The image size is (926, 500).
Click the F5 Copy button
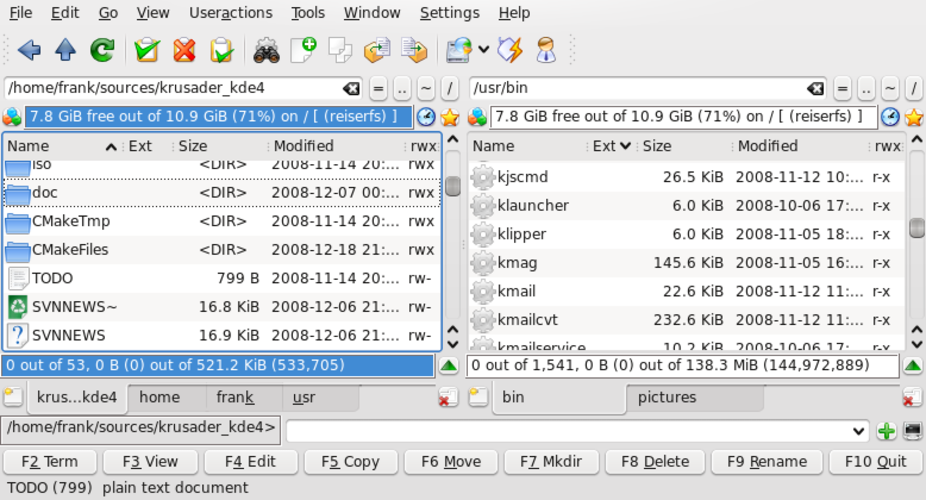[350, 462]
